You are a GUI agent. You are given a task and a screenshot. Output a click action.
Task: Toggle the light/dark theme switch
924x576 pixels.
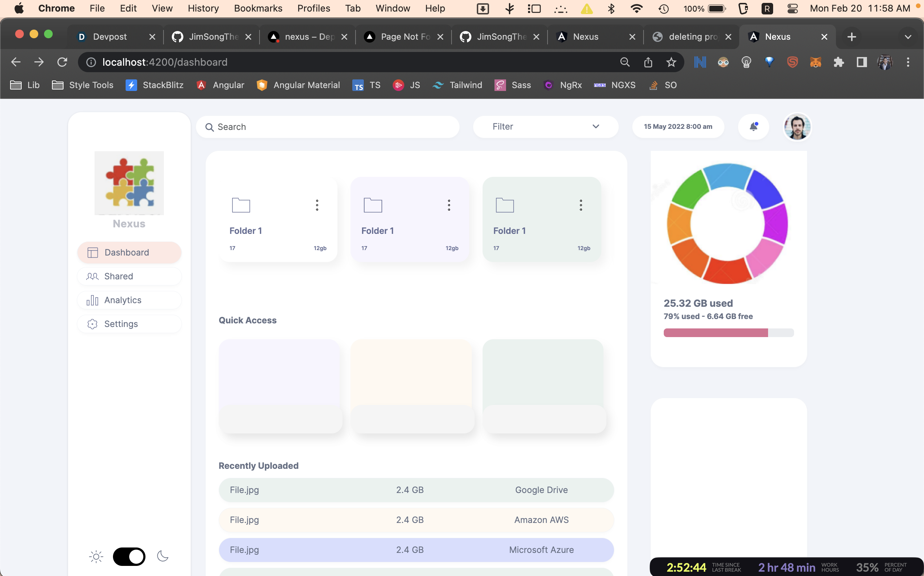click(x=129, y=557)
